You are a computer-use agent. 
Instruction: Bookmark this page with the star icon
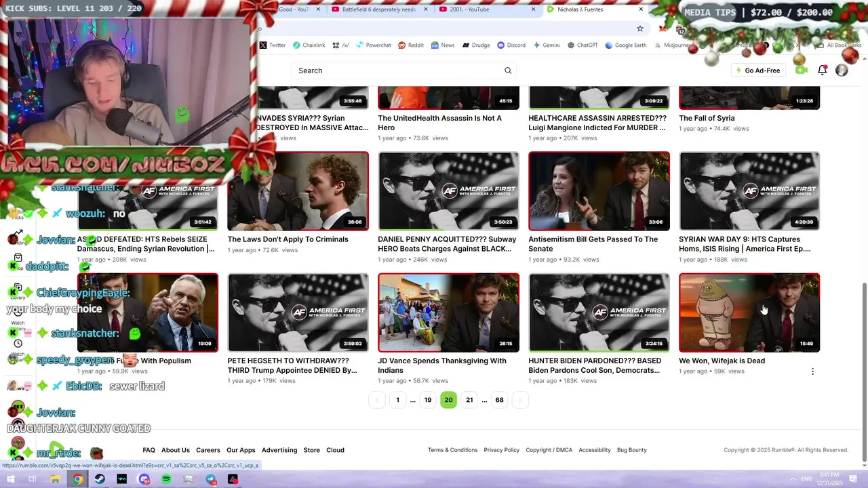pyautogui.click(x=639, y=28)
